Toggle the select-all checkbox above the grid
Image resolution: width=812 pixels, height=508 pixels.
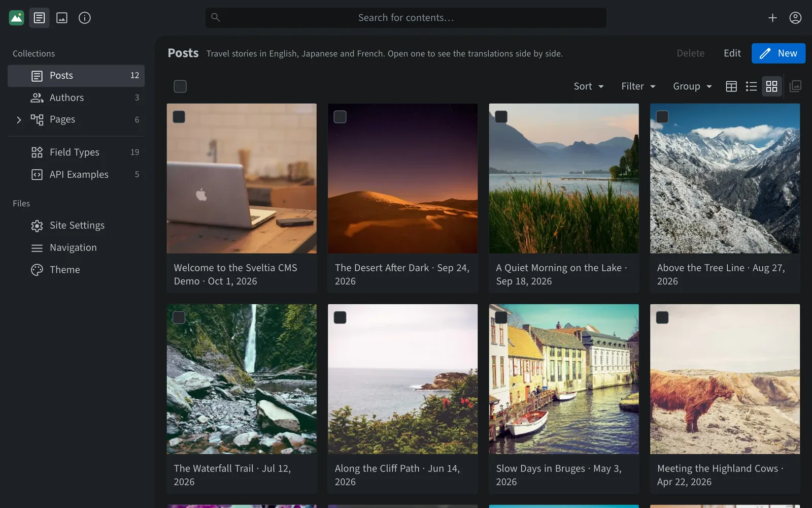[x=180, y=86]
